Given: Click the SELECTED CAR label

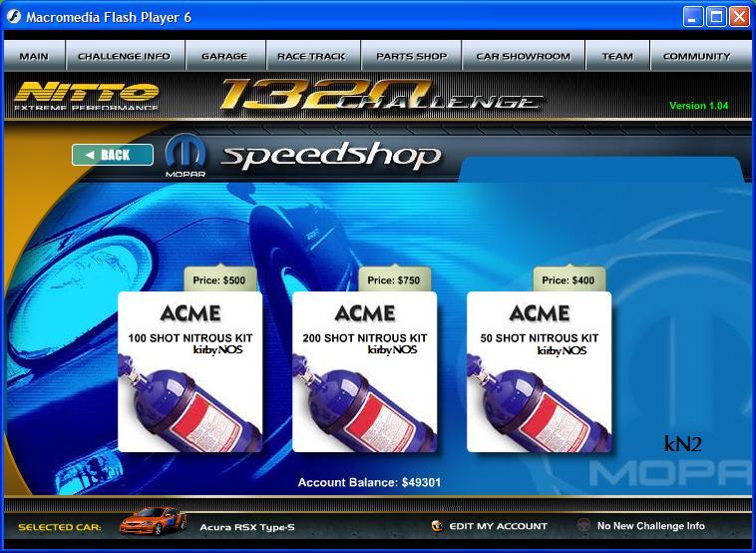Looking at the screenshot, I should tap(60, 527).
